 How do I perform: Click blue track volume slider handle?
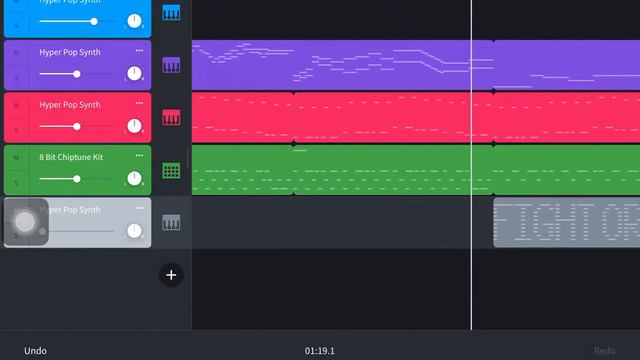pyautogui.click(x=94, y=21)
